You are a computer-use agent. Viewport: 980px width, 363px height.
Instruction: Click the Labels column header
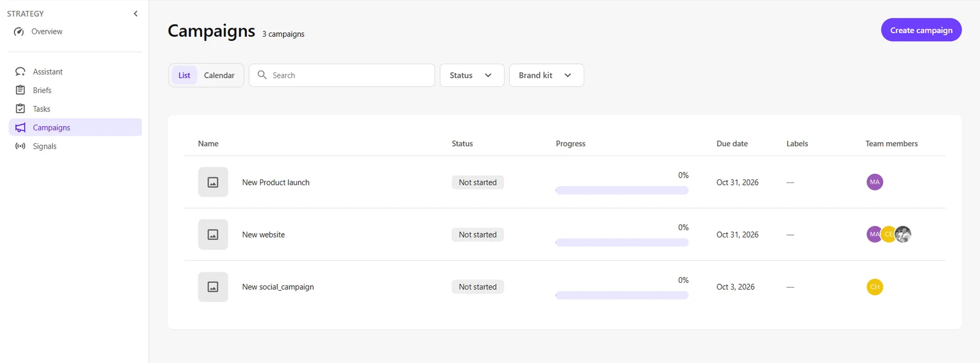coord(797,144)
